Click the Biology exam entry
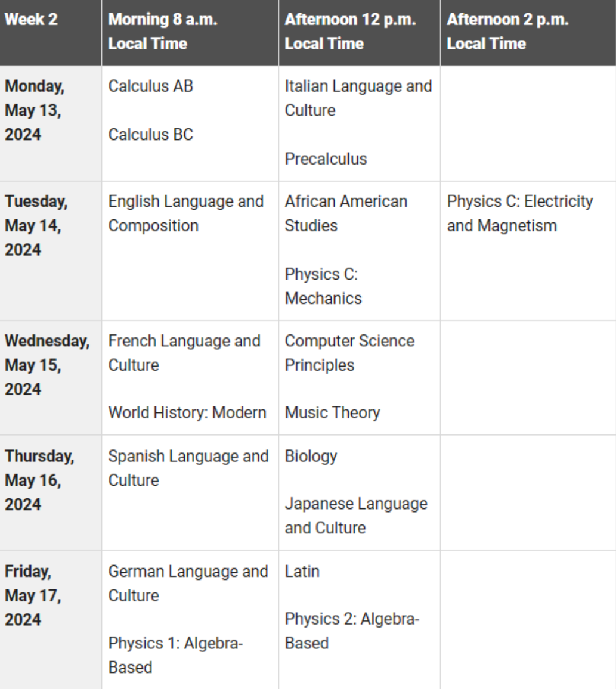Screen dimensions: 616x689 point(311,457)
